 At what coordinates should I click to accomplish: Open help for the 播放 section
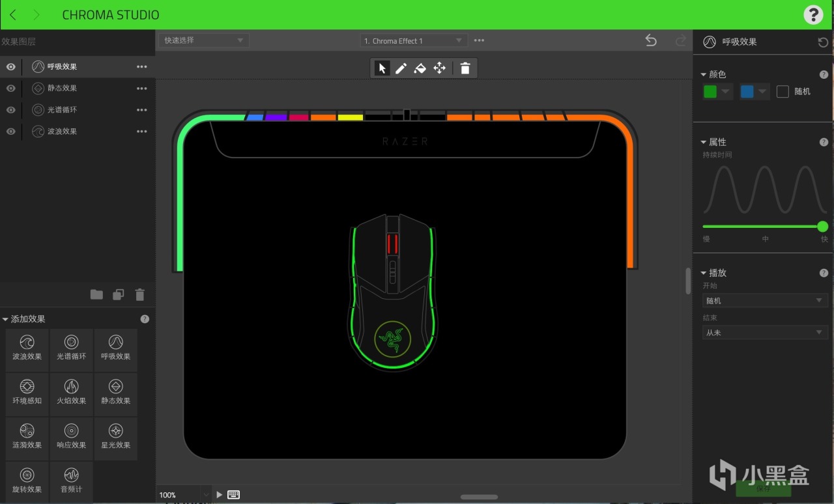tap(824, 273)
